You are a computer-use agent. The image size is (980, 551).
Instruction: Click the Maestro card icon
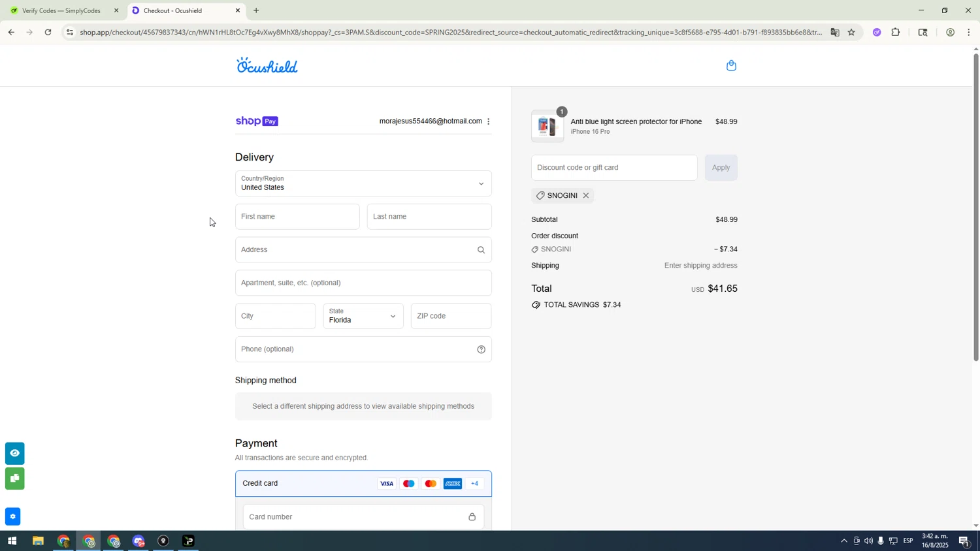click(x=408, y=484)
